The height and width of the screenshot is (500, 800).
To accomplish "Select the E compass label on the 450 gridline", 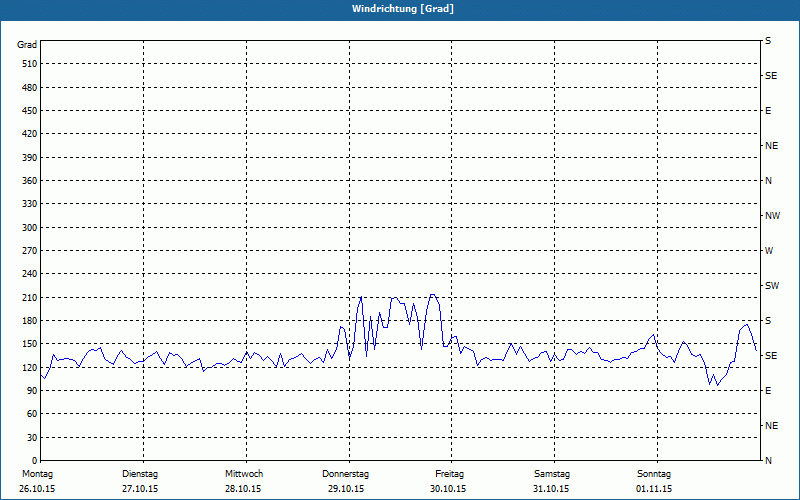I will click(768, 111).
